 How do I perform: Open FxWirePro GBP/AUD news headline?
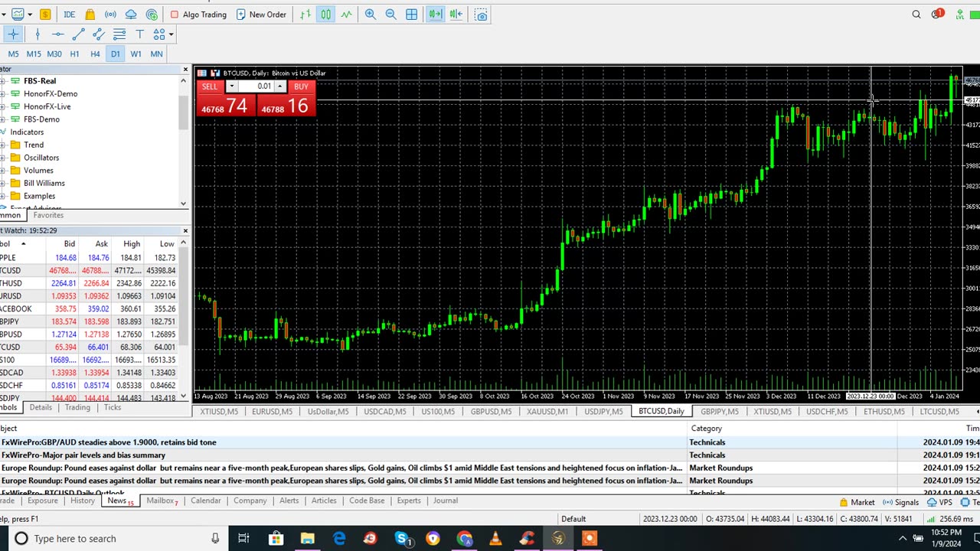tap(109, 442)
